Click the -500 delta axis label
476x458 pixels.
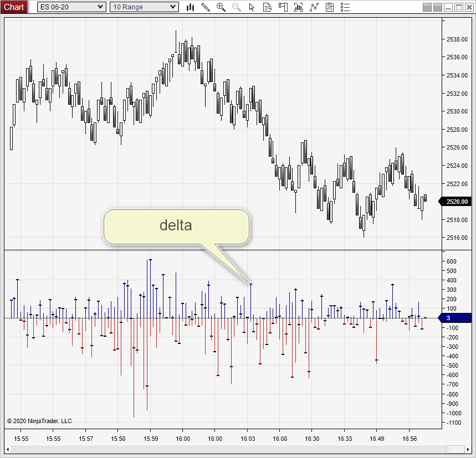(453, 366)
